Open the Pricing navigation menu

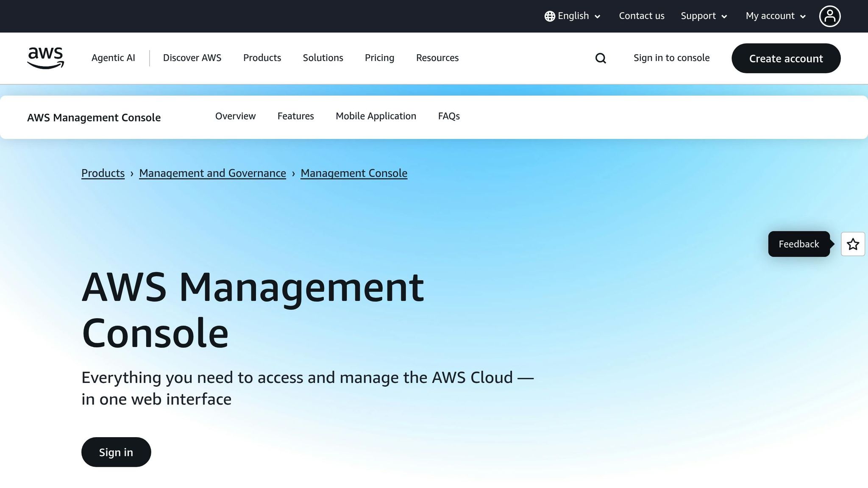(x=379, y=58)
